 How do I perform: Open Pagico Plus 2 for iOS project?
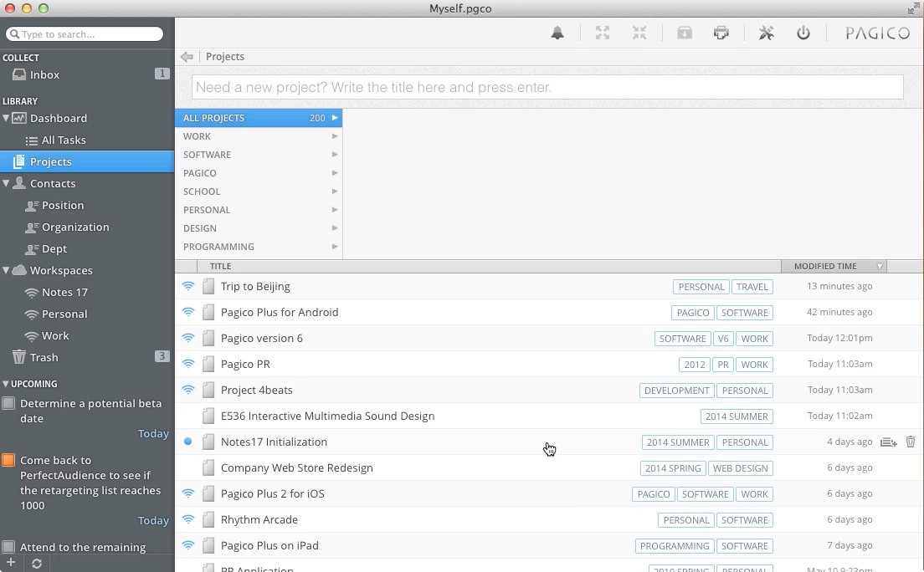click(272, 493)
